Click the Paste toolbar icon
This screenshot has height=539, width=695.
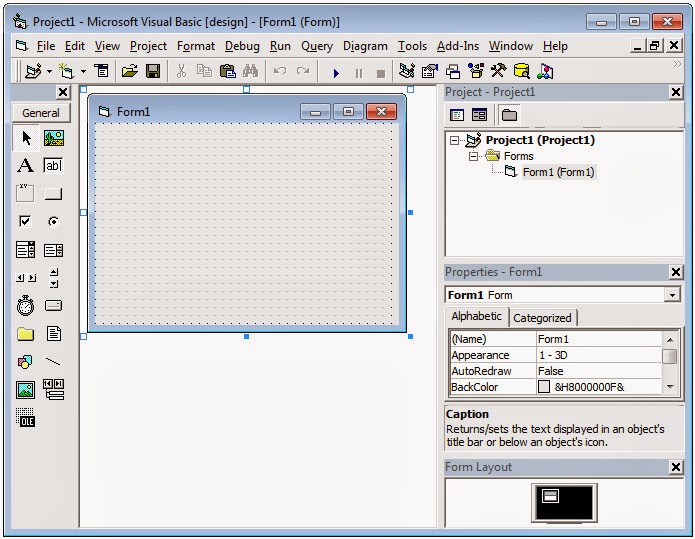(x=227, y=71)
